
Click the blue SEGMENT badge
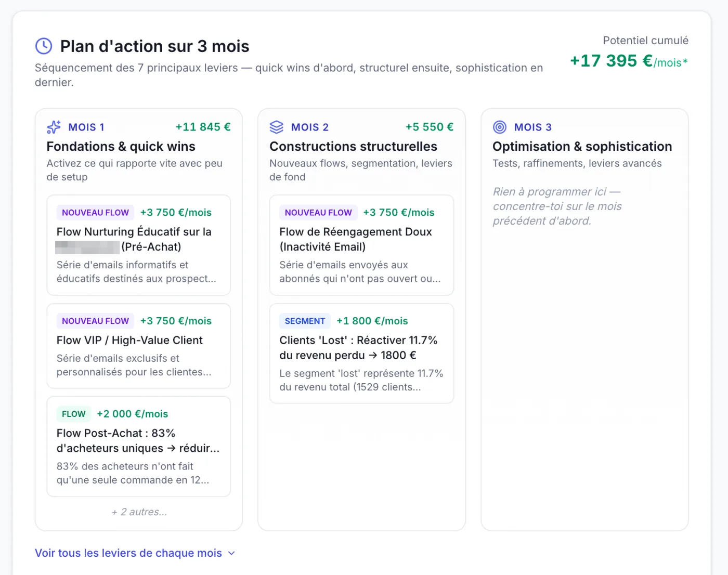305,321
